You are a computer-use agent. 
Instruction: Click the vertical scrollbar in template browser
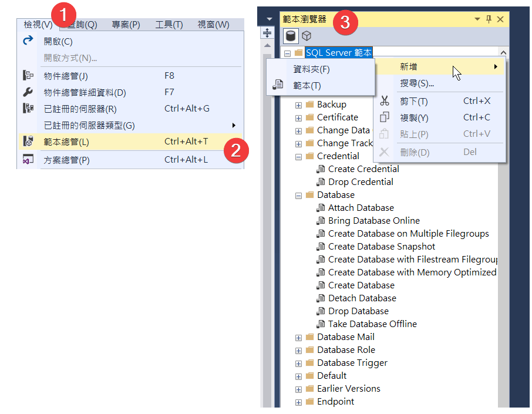pos(503,235)
